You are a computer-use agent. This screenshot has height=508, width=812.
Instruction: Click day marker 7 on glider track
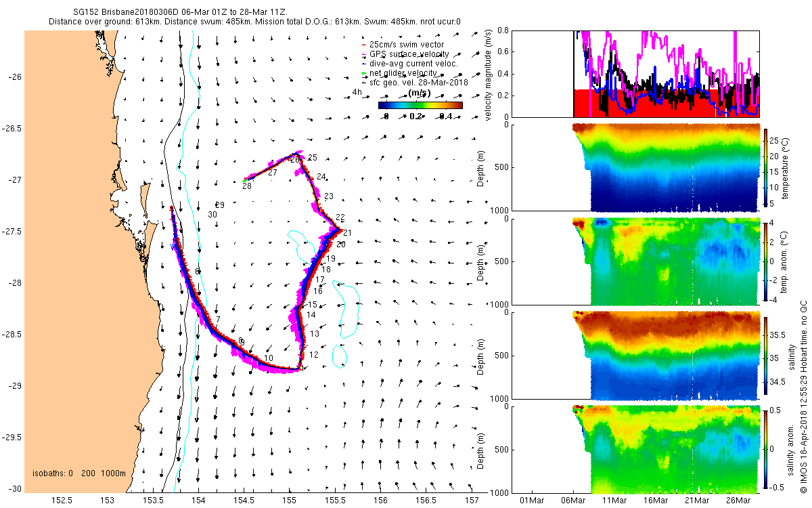click(218, 319)
